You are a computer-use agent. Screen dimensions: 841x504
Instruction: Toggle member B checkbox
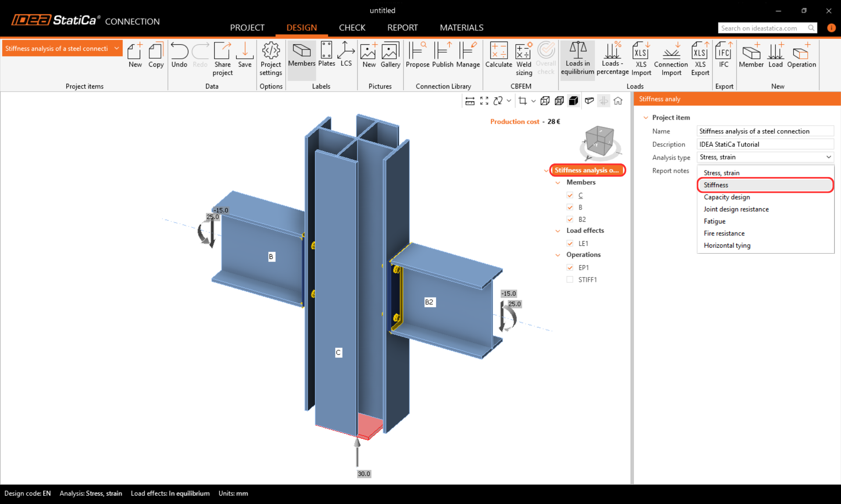[570, 207]
